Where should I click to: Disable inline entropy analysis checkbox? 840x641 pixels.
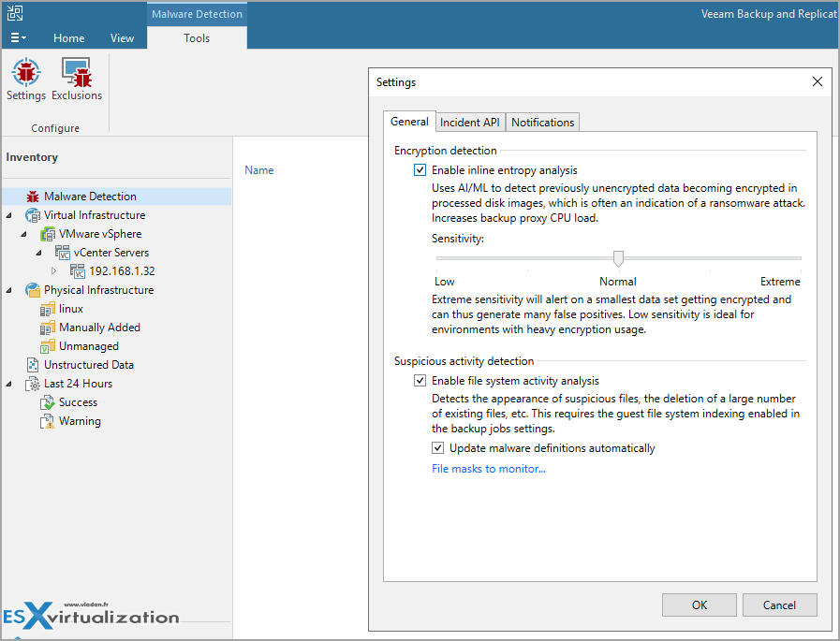click(420, 170)
